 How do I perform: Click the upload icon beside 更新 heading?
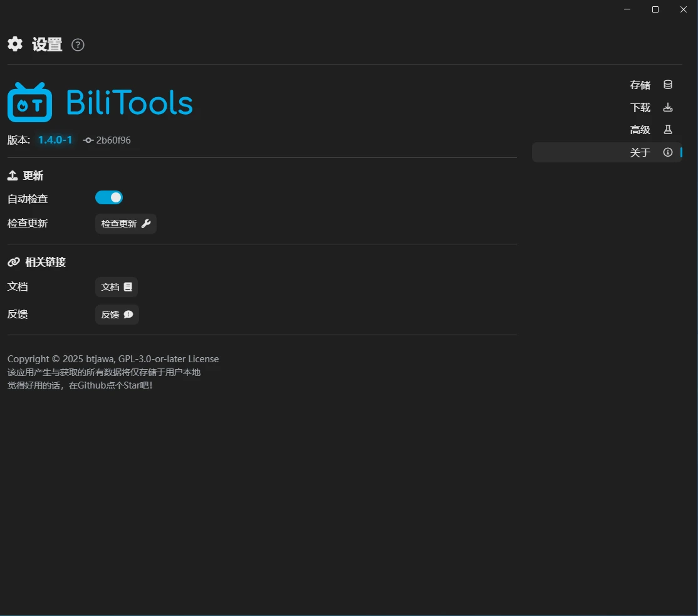[13, 175]
